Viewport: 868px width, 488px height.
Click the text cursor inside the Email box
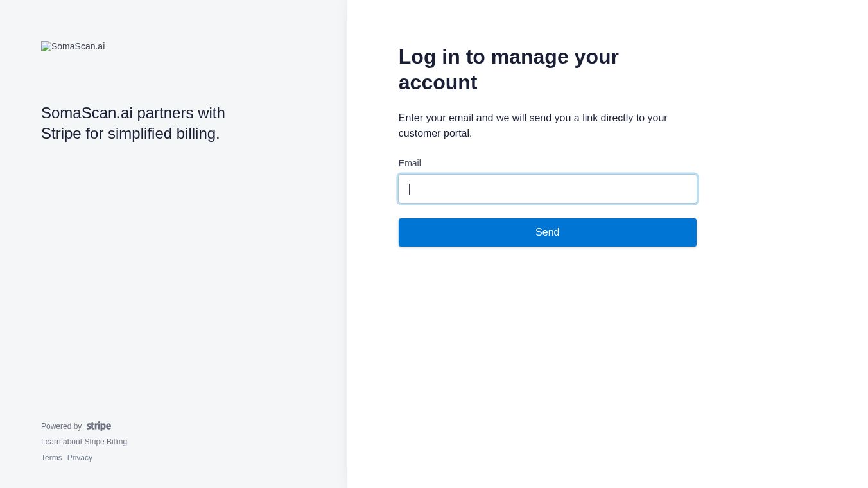409,189
